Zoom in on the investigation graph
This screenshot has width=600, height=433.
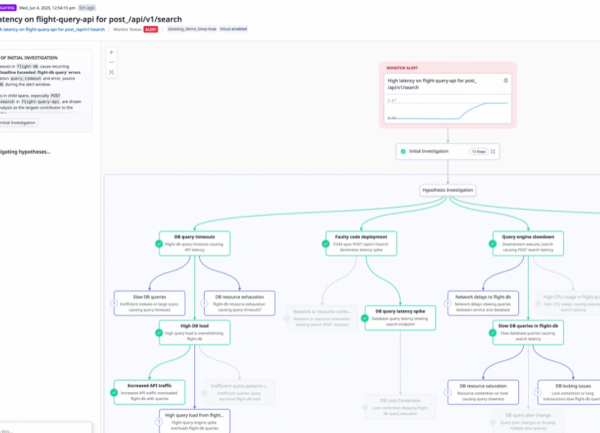tap(111, 52)
